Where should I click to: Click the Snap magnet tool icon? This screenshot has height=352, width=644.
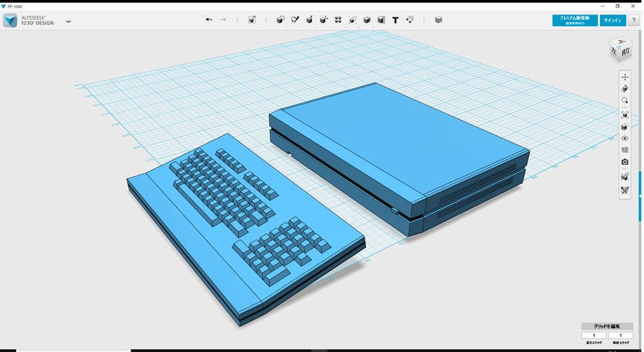pyautogui.click(x=410, y=20)
